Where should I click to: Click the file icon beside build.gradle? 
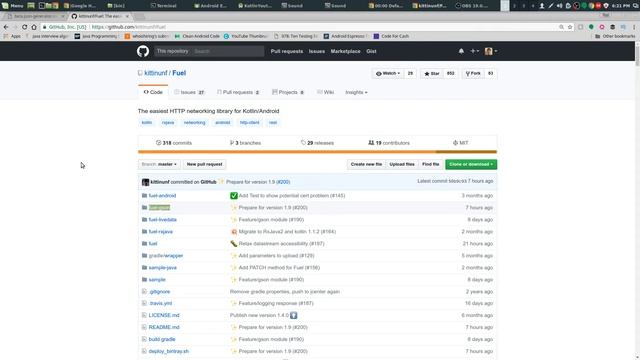click(144, 339)
